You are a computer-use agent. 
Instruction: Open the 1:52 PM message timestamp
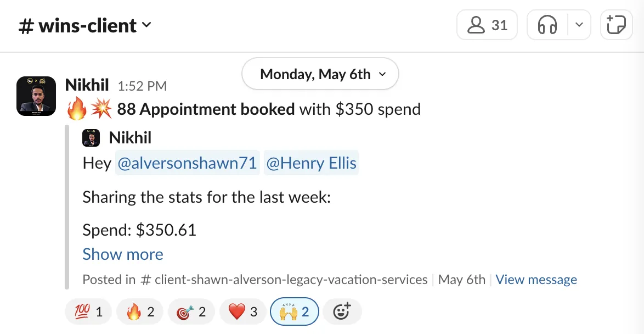click(142, 86)
